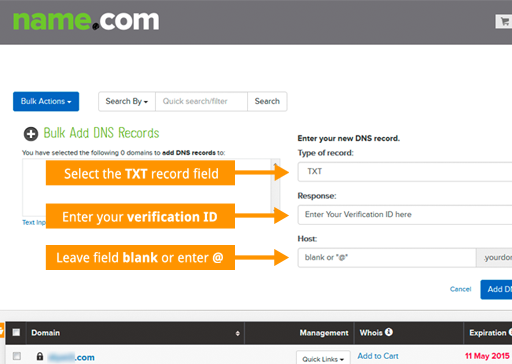Screen dimensions: 512x364
Task: Click the Add DNS record button
Action: pos(496,289)
